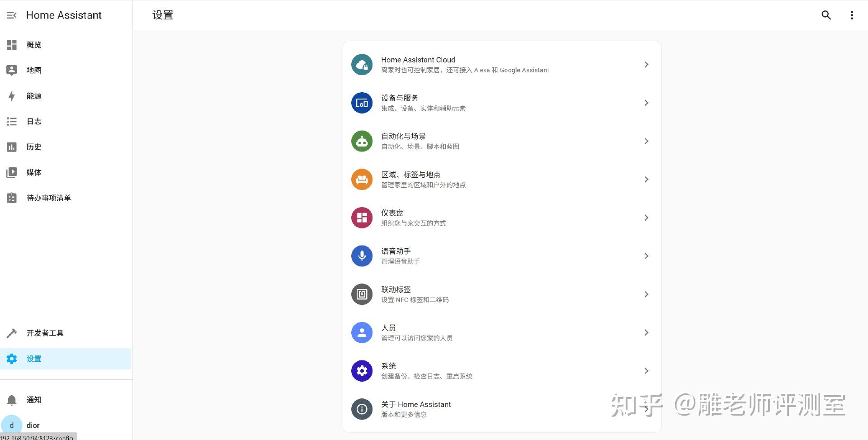Expand the 区域、标签与地点 row chevron
Viewport: 868px width, 440px height.
646,180
